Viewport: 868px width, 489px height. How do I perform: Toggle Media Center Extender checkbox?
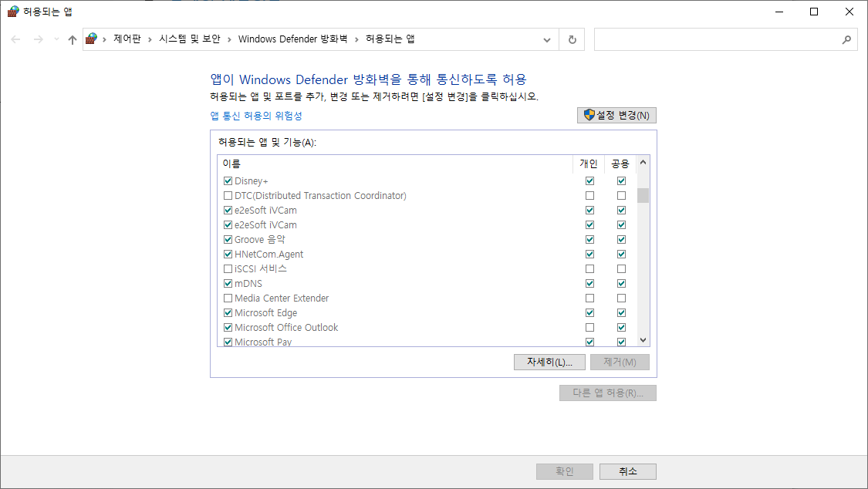tap(228, 298)
